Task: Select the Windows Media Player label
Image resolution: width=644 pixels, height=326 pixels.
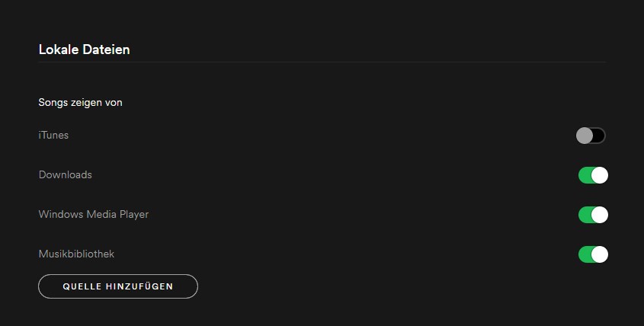Action: coord(94,215)
